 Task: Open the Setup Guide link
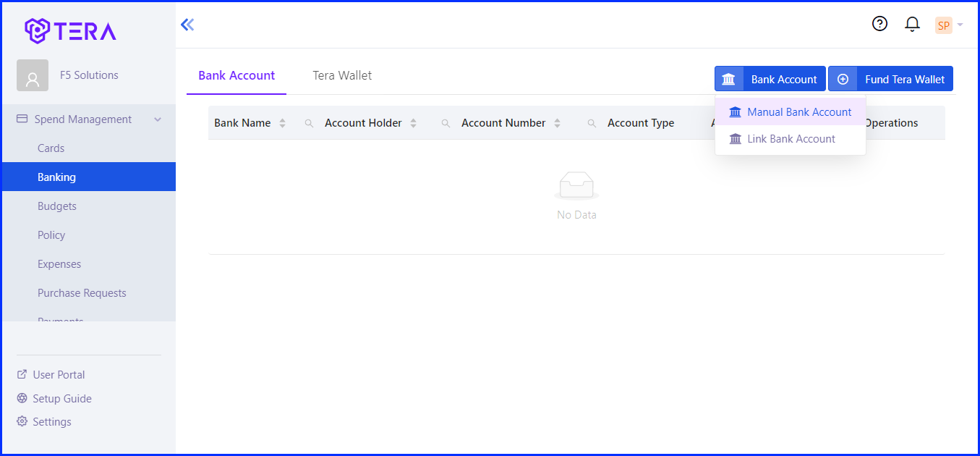click(x=54, y=399)
